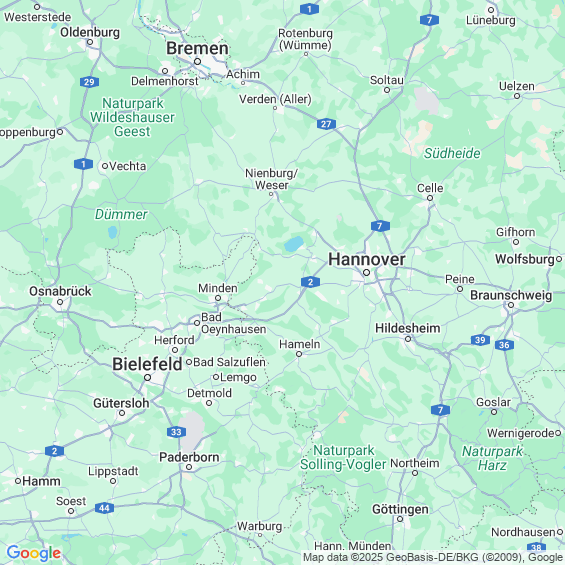This screenshot has height=565, width=565.
Task: Open the Map data copyright notice
Action: point(433,557)
